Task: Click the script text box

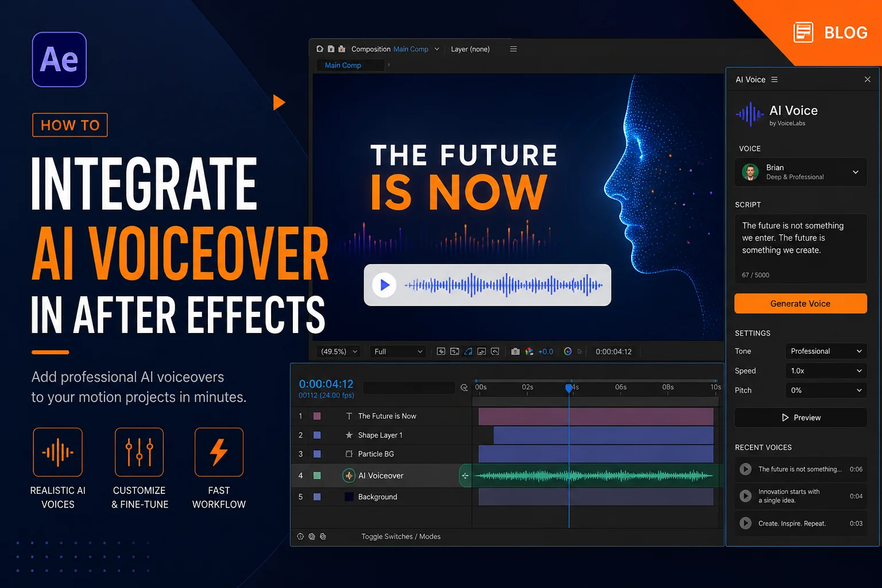Action: click(x=800, y=249)
